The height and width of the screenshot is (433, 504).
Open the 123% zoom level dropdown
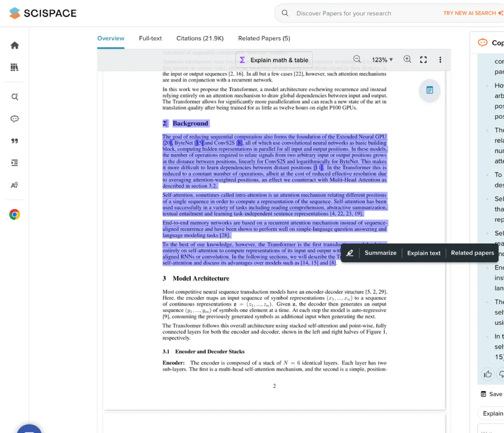pos(382,60)
